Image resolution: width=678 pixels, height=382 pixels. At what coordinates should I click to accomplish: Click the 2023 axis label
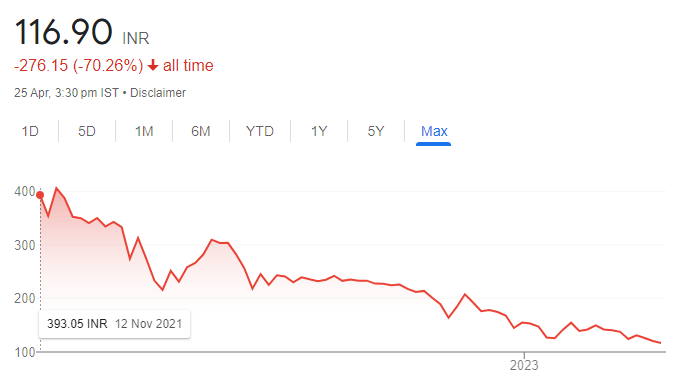coord(524,365)
